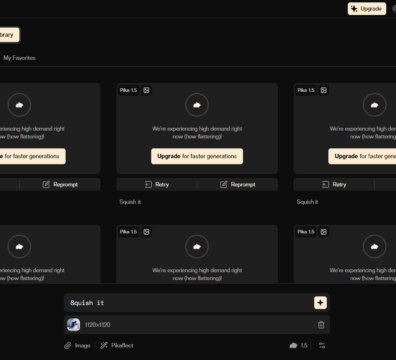
Task: Click the Pika 1.5 badge on top-row center card
Action: click(x=128, y=90)
